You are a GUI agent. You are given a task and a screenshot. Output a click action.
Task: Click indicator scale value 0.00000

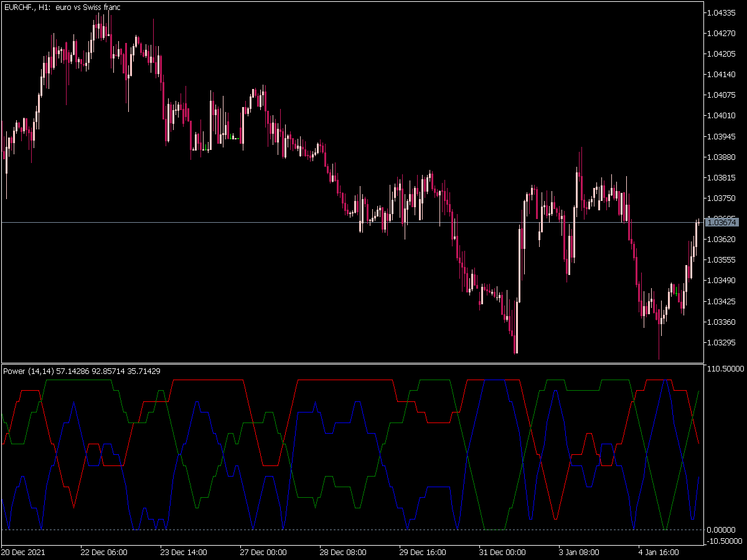[723, 530]
